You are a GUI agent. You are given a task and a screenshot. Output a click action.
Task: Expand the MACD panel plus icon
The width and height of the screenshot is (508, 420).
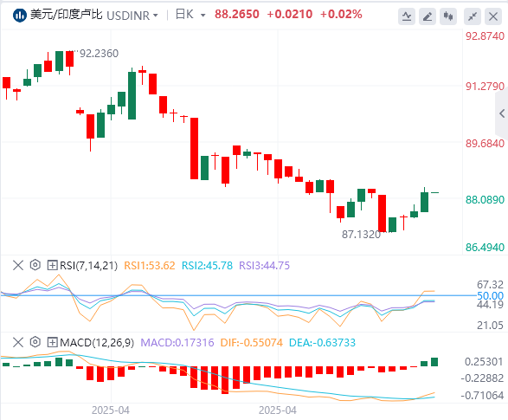52,342
